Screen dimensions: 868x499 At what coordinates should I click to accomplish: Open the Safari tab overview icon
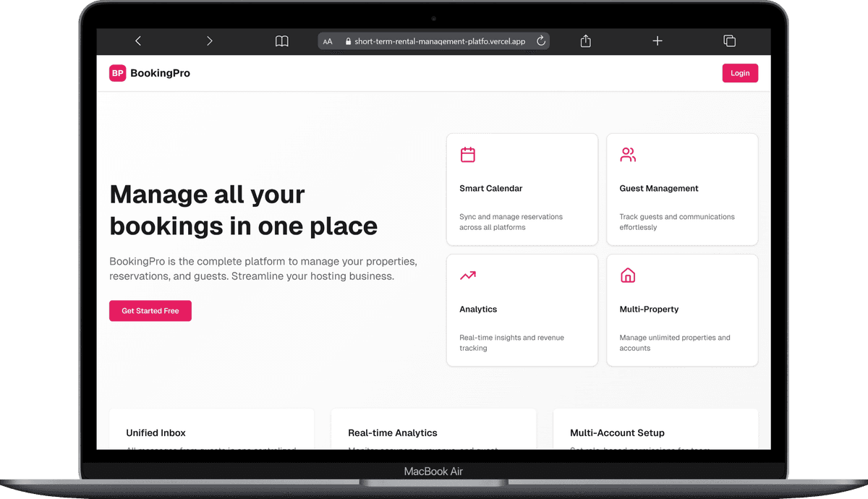click(x=730, y=41)
